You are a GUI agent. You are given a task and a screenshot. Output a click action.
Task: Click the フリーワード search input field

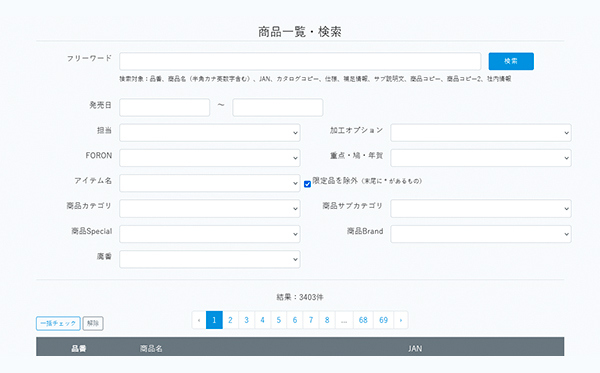300,61
